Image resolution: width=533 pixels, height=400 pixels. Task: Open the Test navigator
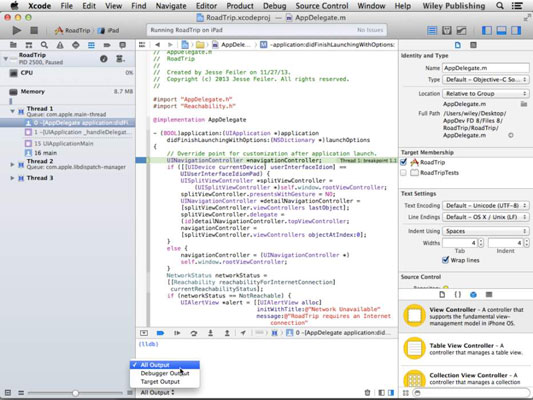pyautogui.click(x=75, y=45)
